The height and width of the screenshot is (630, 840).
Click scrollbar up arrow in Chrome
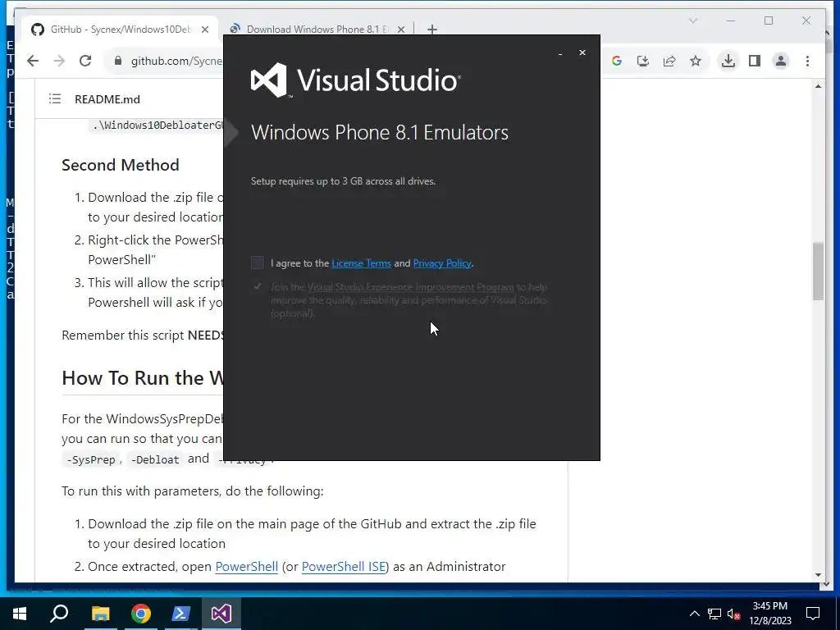[818, 86]
